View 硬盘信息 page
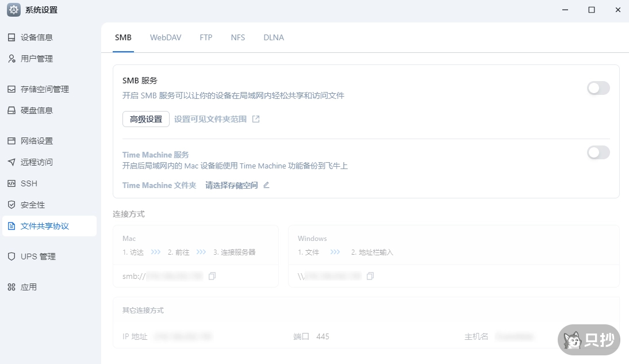Screen dimensions: 629x364 36,110
